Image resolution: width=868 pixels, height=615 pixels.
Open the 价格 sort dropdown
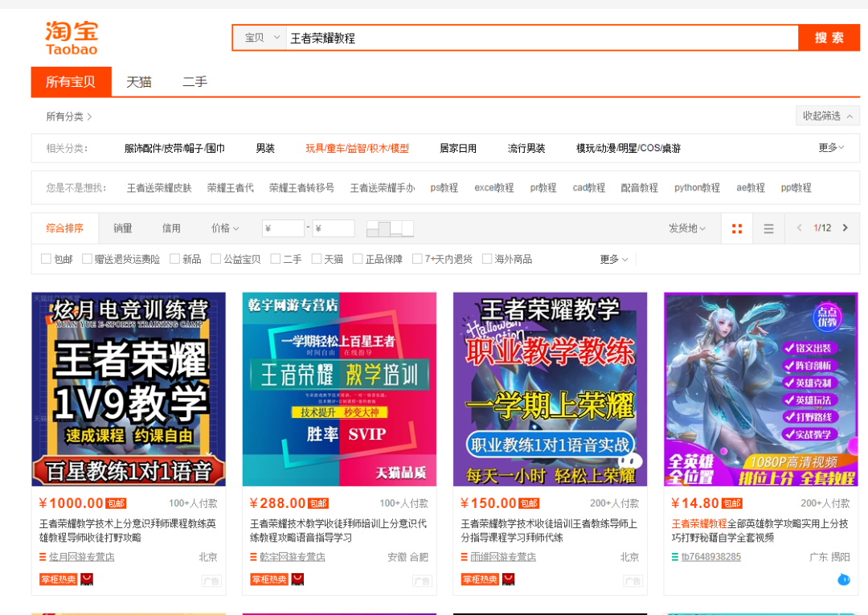pos(225,228)
